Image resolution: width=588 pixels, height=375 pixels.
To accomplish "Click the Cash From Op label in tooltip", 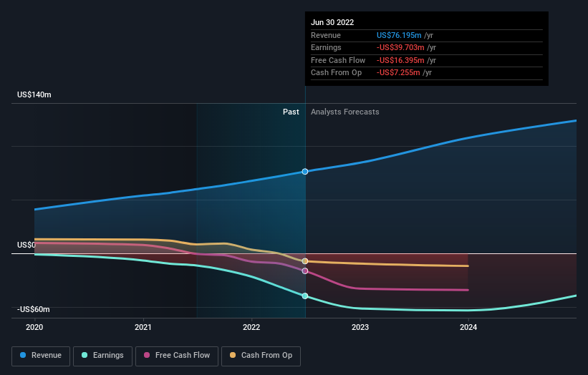I will (336, 73).
